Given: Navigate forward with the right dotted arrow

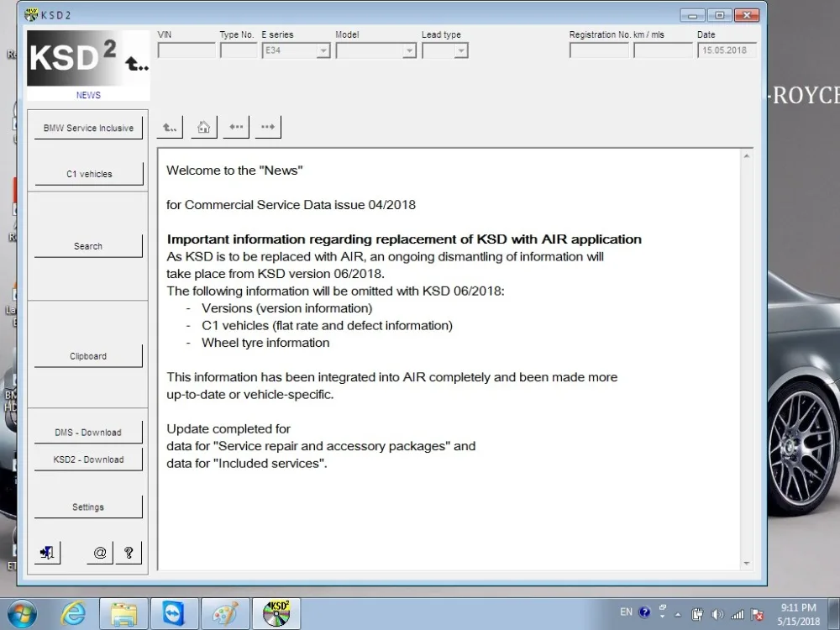Looking at the screenshot, I should [x=268, y=127].
